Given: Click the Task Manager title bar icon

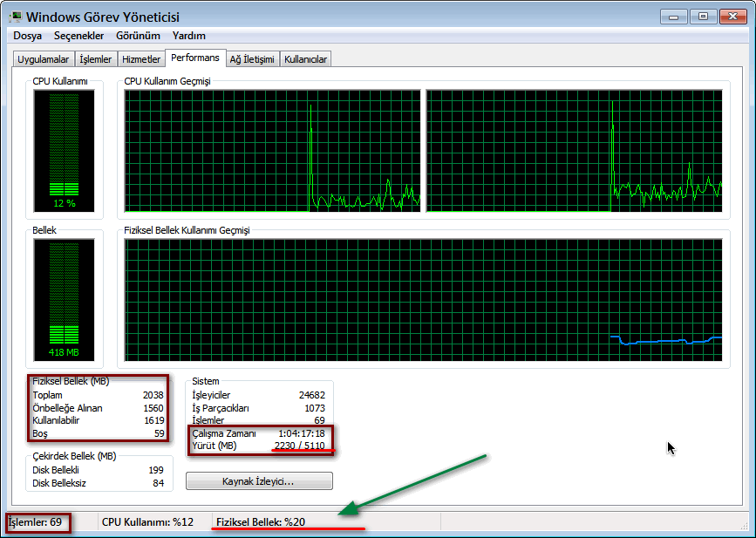Looking at the screenshot, I should (15, 17).
